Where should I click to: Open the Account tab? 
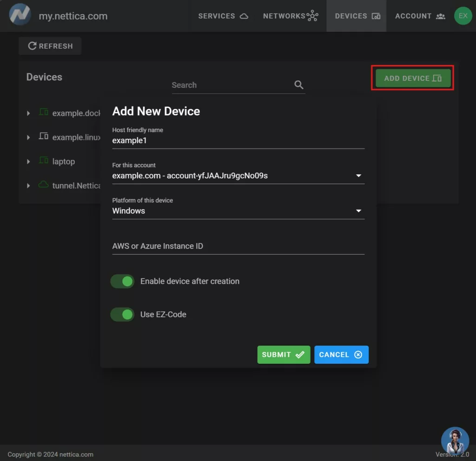point(420,16)
